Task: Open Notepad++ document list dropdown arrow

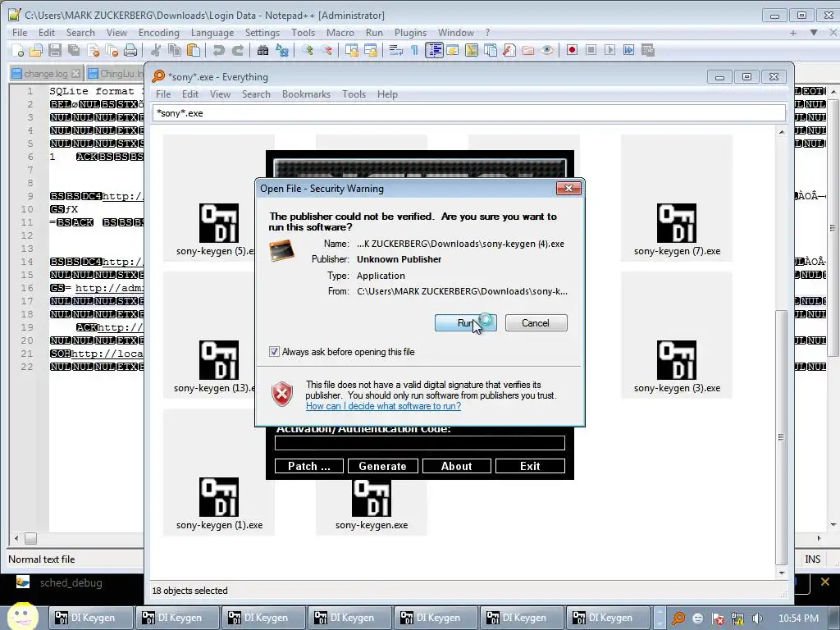Action: 814,33
